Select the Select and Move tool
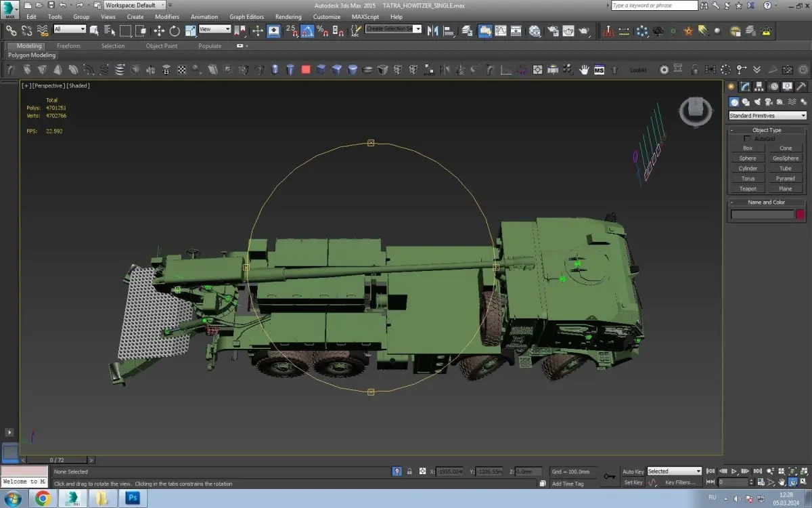The image size is (812, 508). [x=159, y=30]
